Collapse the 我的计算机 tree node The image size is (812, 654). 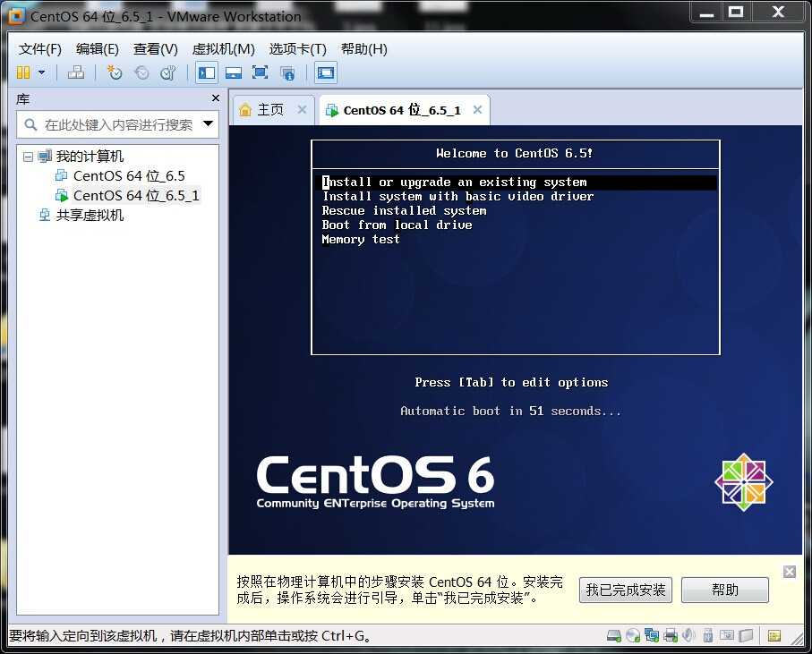point(28,157)
